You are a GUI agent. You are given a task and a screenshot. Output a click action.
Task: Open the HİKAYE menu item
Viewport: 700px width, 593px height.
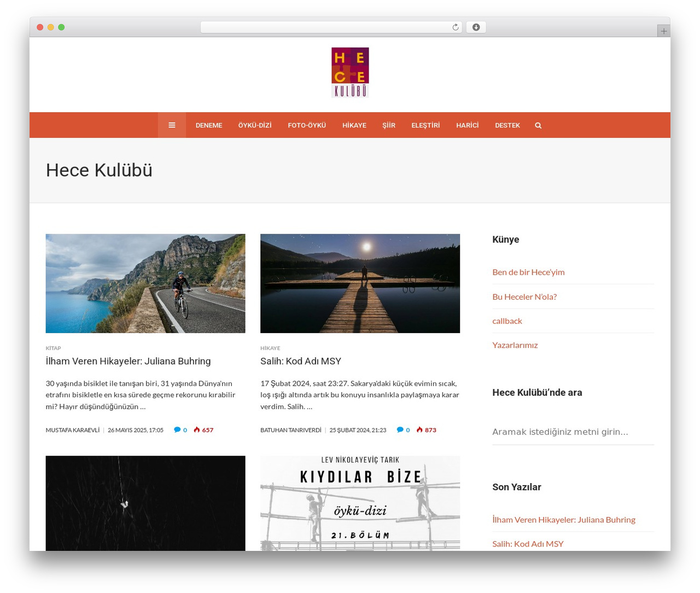[x=354, y=125]
